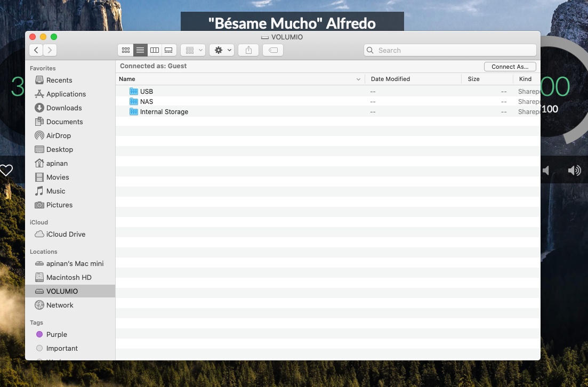Focus the Finder Search field
The height and width of the screenshot is (387, 588).
450,50
